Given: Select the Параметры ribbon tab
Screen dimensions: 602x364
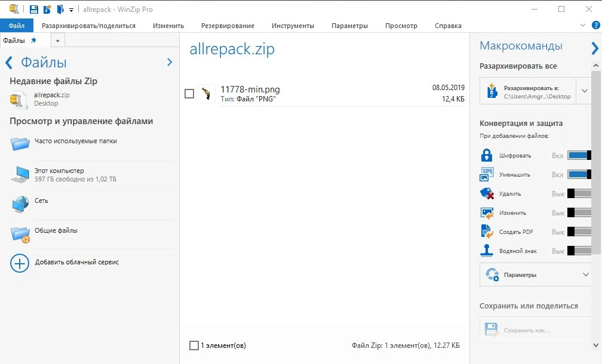Looking at the screenshot, I should coord(349,26).
